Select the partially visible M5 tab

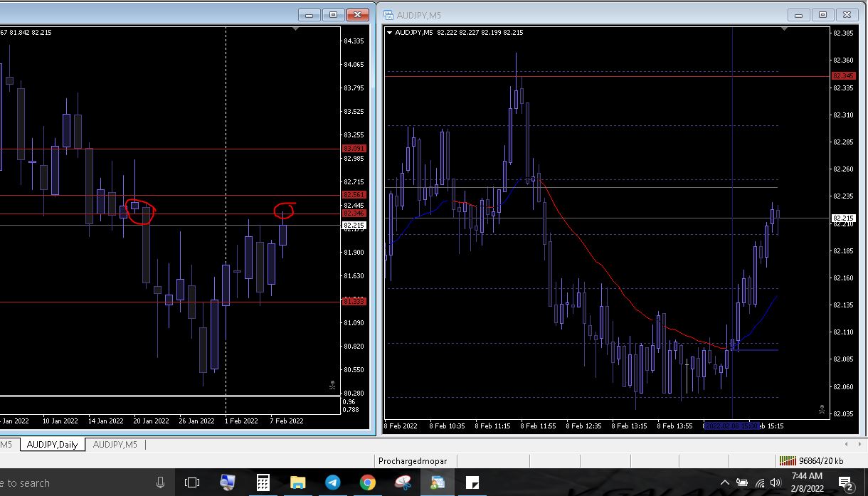pos(6,445)
